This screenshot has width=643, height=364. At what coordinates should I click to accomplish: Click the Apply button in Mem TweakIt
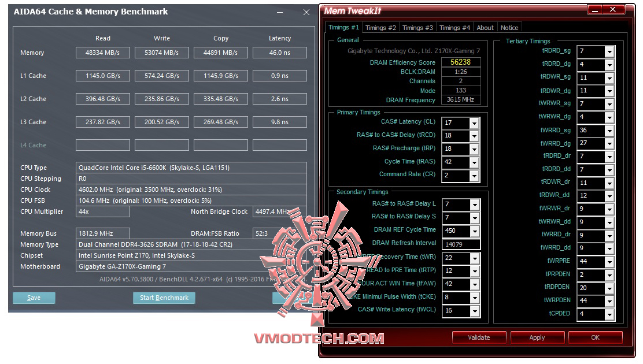(537, 337)
